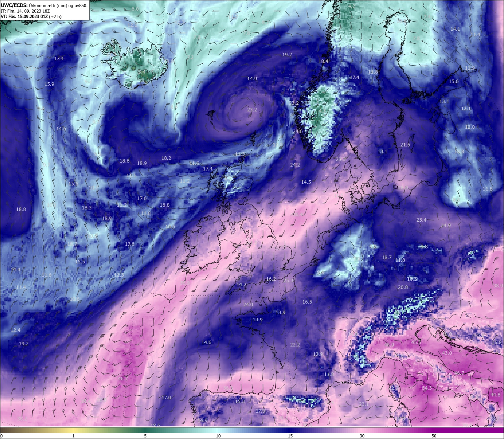The image size is (504, 439).
Task: Click the 16.2 value on the map
Action: point(271,279)
